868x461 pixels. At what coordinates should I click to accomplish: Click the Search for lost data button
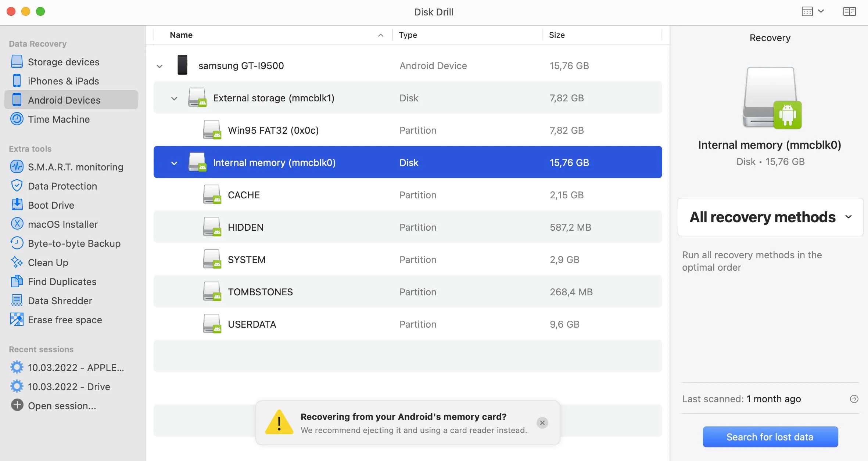pos(770,437)
